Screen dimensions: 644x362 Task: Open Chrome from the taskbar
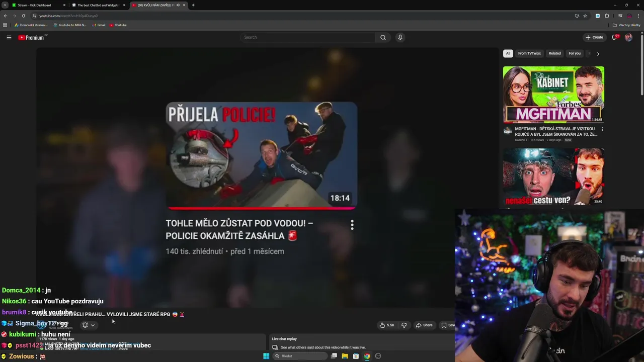click(x=367, y=356)
